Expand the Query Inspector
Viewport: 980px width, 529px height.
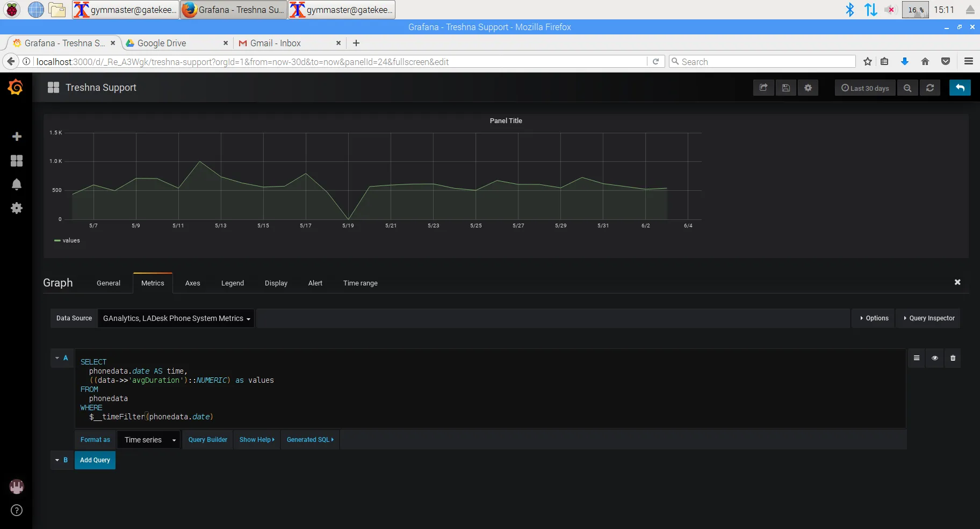tap(929, 318)
